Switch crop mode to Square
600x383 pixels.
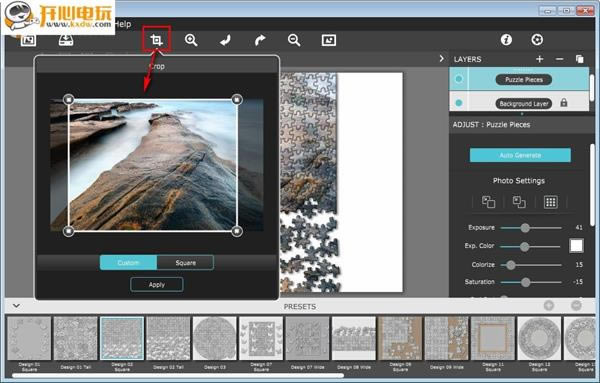(185, 262)
